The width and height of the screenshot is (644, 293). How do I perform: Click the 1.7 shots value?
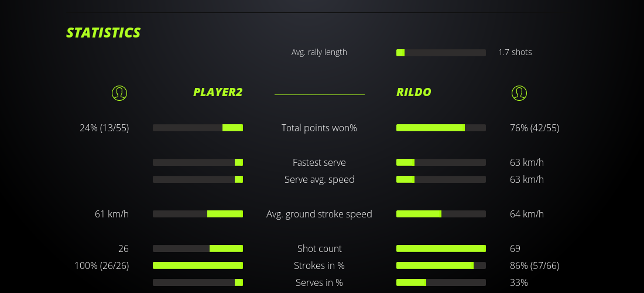pos(515,52)
